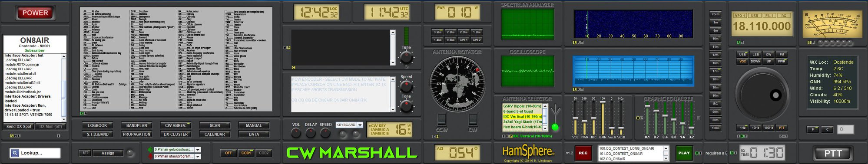Enable the COD1 encoder toggle
Image resolution: width=868 pixels, height=164 pixels.
[x=246, y=153]
